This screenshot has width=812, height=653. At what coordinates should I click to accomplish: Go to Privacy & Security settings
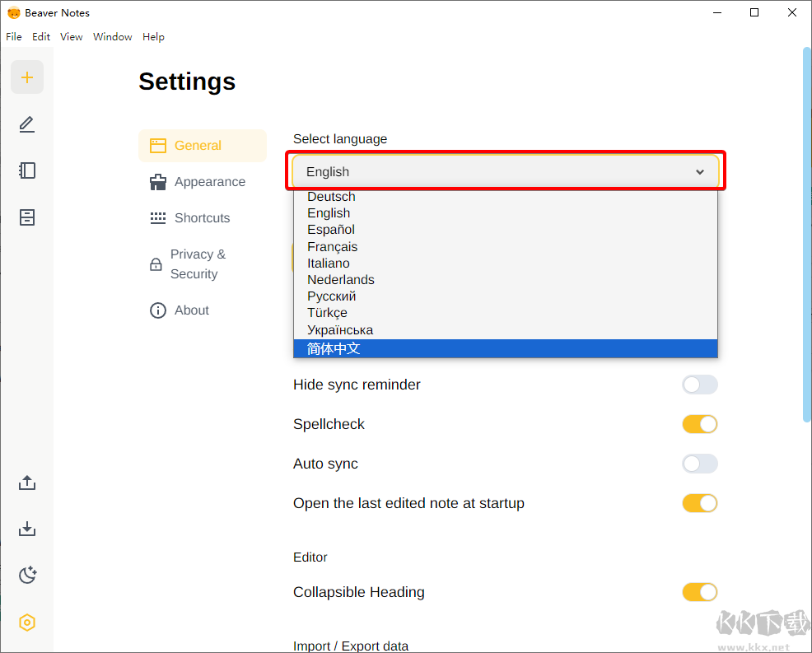pos(198,264)
